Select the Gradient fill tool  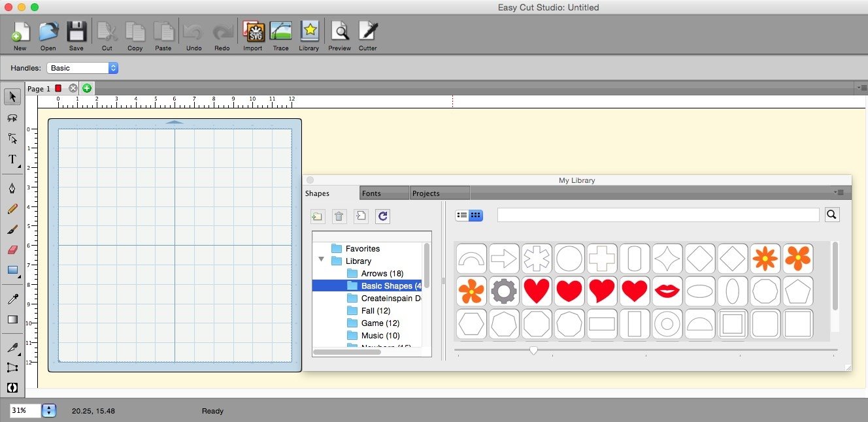click(12, 319)
